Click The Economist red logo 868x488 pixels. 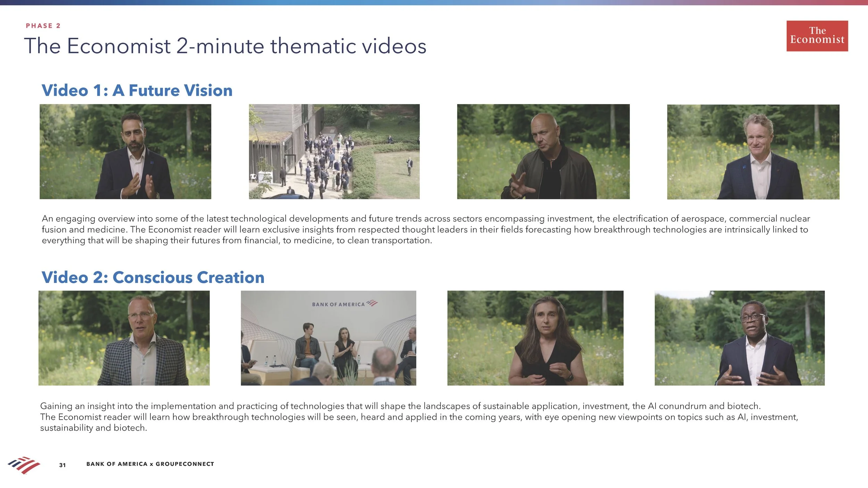817,36
